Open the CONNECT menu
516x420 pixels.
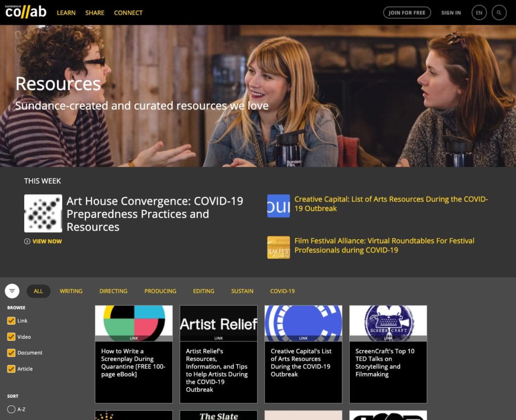[128, 13]
